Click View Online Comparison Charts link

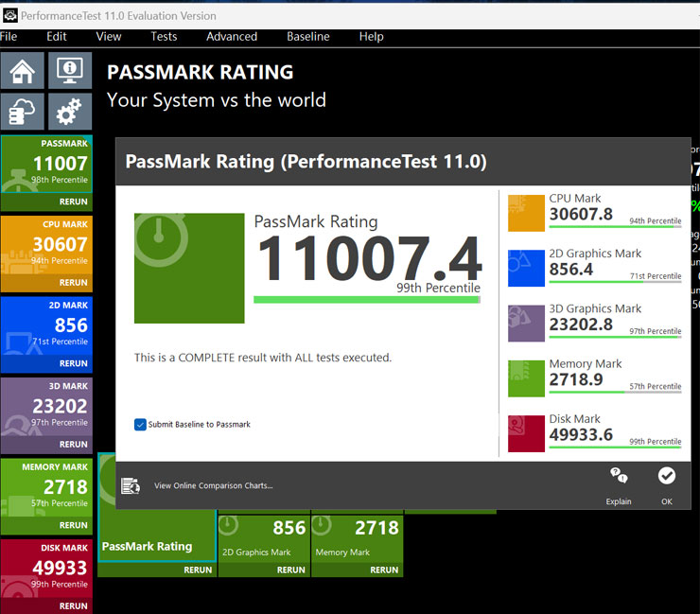[x=213, y=486]
